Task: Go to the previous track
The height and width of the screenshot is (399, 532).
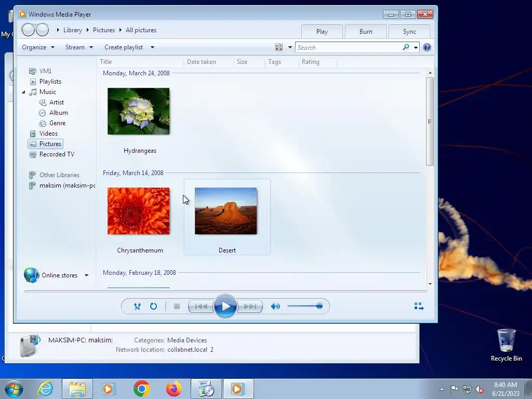Action: [x=201, y=307]
